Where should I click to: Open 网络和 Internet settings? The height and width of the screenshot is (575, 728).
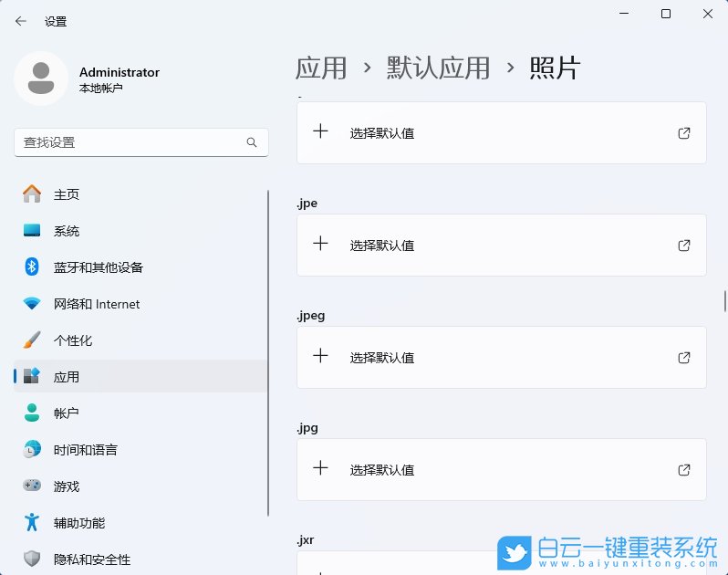pos(140,304)
